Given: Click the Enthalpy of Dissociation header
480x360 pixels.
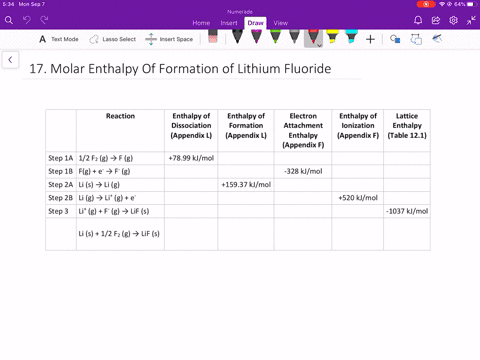Looking at the screenshot, I should [191, 125].
